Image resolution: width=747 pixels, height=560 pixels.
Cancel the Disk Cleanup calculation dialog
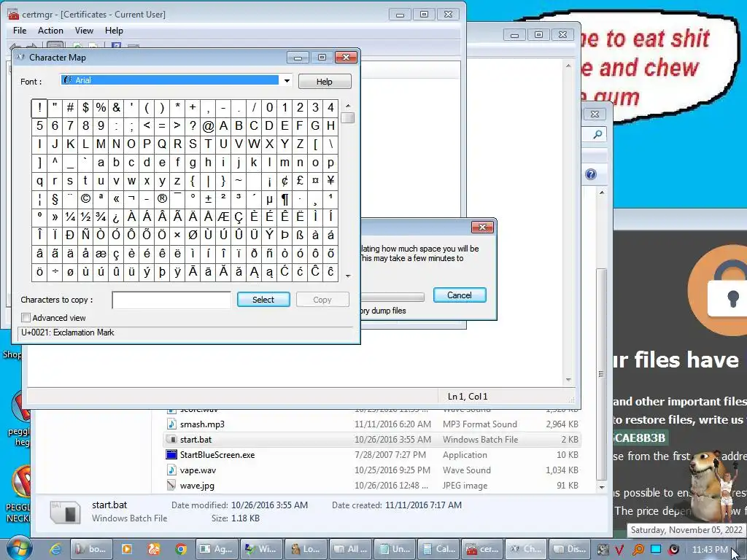pos(460,295)
